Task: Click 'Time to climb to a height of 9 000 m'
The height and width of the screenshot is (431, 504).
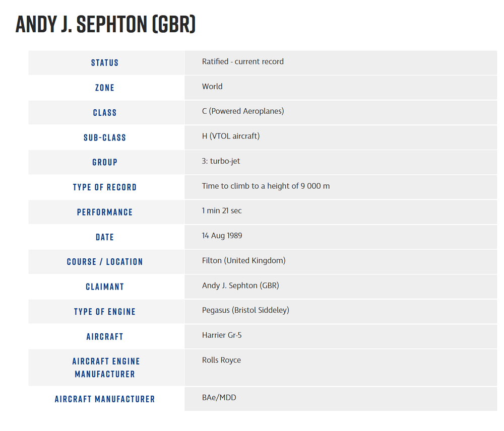Action: click(x=266, y=186)
